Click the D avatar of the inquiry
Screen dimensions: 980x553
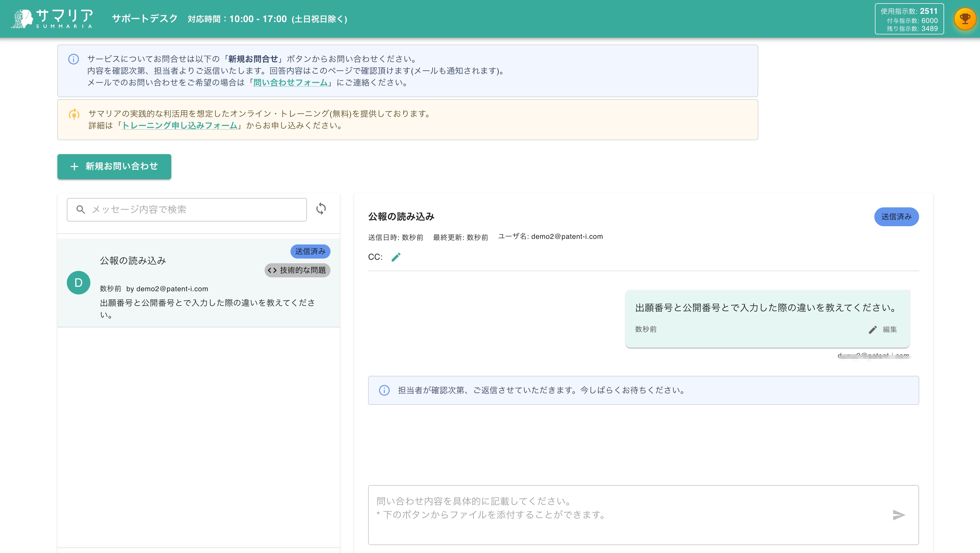(78, 283)
